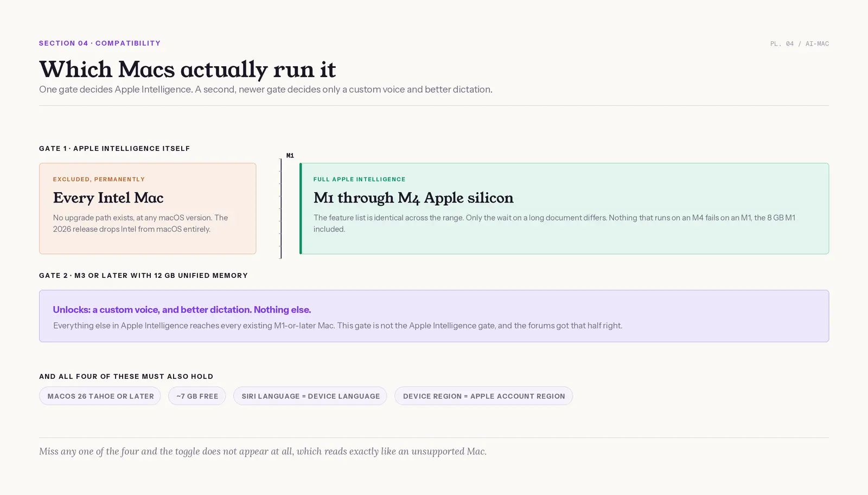Click the SIRI LANGUAGE = DEVICE LANGUAGE pill

point(310,396)
